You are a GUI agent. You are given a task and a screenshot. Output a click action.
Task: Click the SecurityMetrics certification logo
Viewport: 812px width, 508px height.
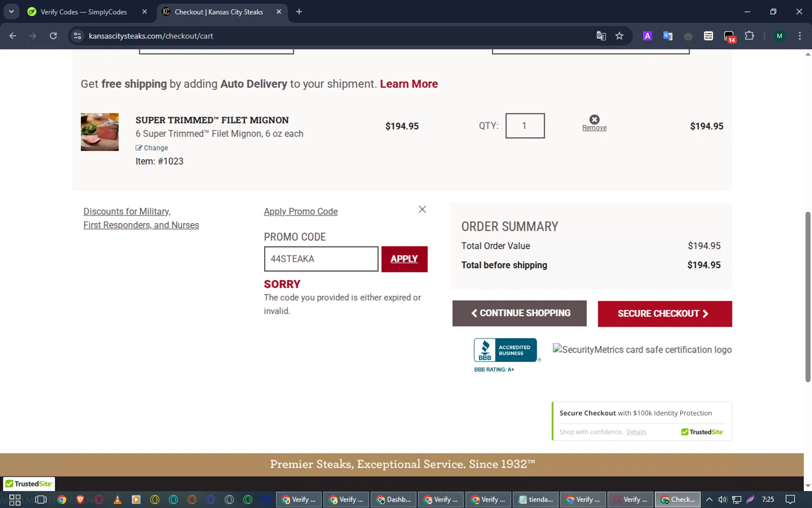(642, 350)
